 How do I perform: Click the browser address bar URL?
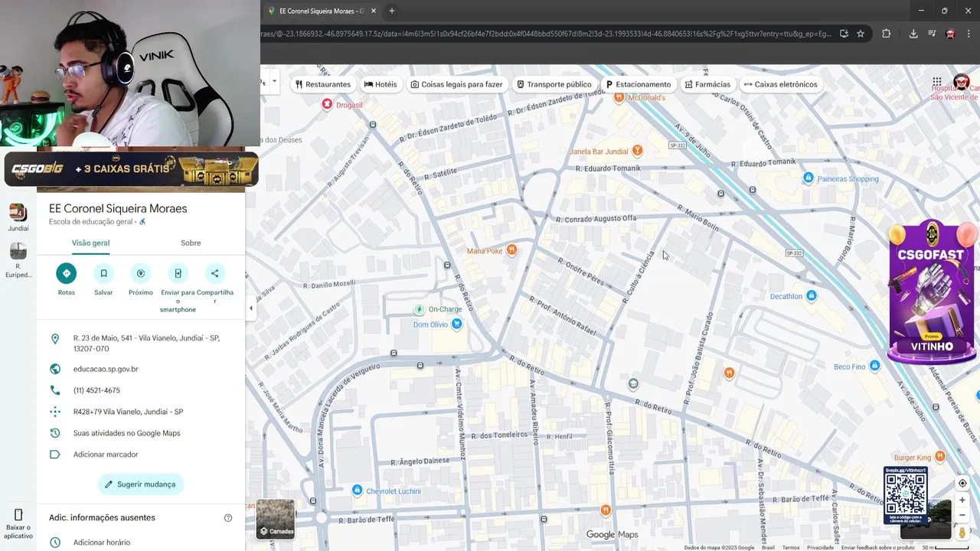tap(545, 34)
